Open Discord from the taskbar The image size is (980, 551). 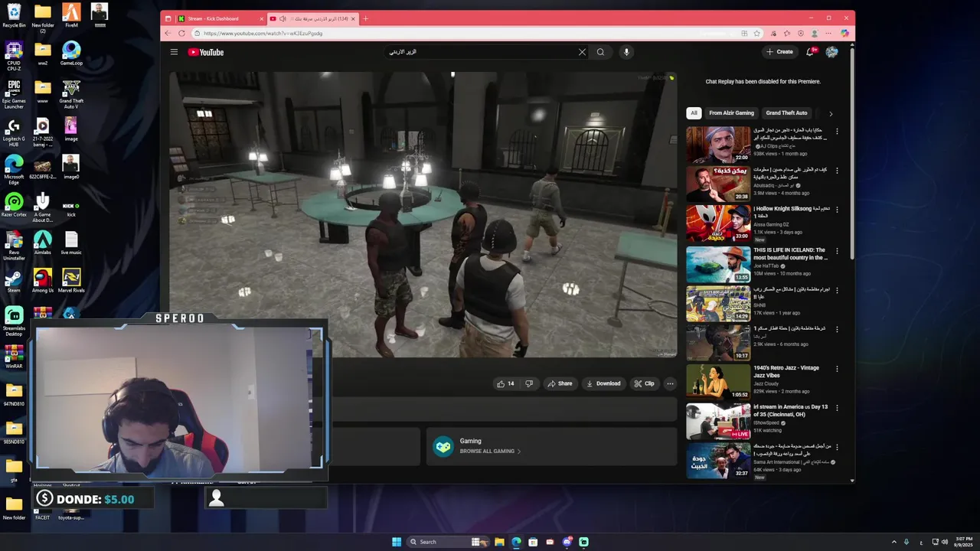click(567, 542)
